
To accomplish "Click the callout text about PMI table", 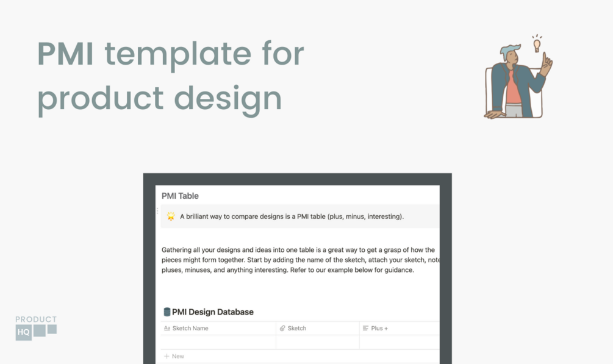I will point(292,216).
